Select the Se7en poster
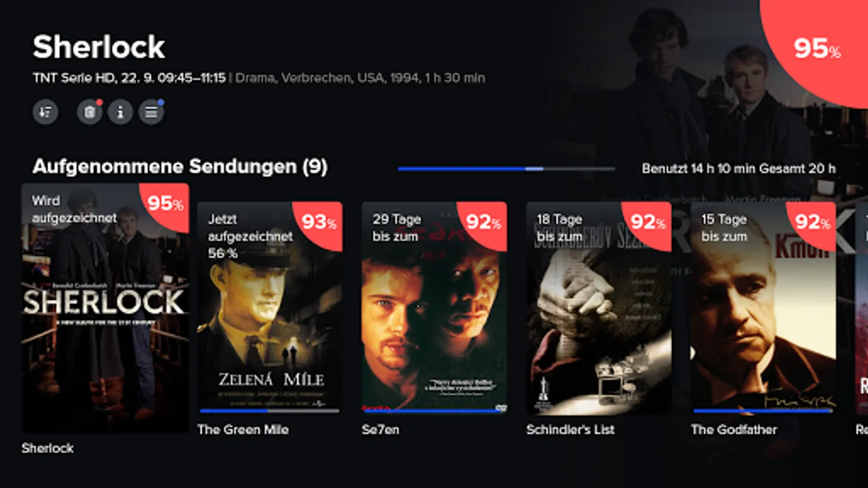This screenshot has width=868, height=488. click(435, 308)
